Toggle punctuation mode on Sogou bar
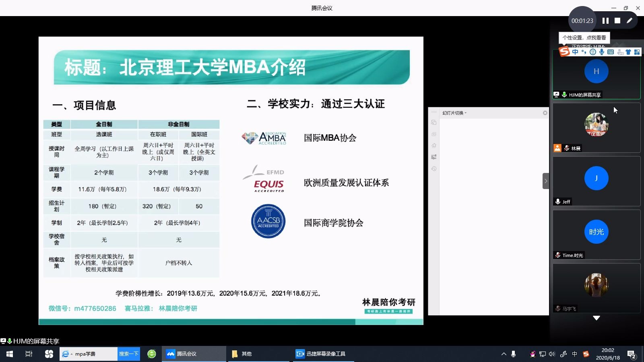Viewport: 644px width, 362px height. point(584,52)
